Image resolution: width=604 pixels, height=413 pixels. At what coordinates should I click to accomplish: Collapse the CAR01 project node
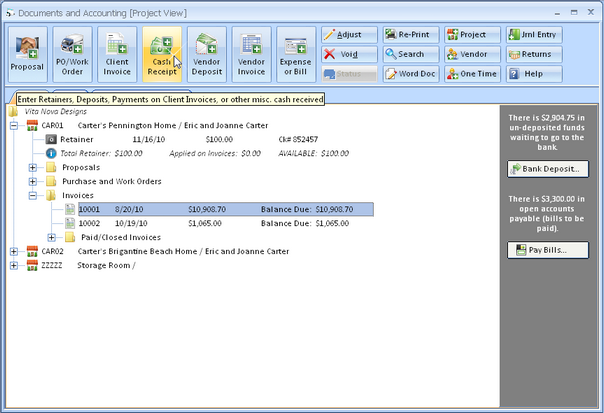click(13, 126)
